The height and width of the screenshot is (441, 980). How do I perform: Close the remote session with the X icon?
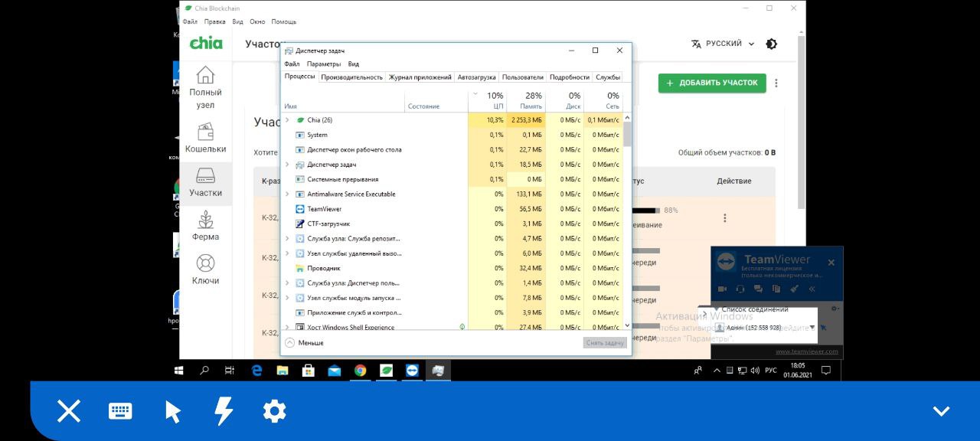tap(69, 412)
